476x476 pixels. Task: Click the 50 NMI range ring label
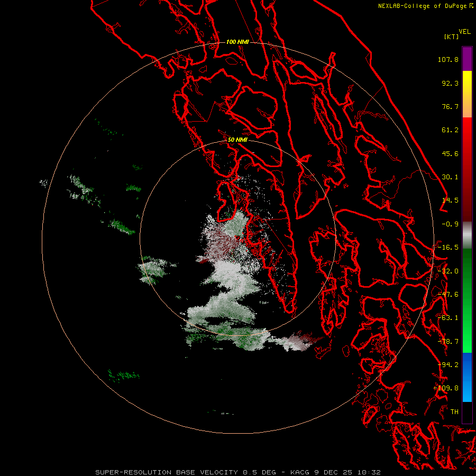coord(237,140)
